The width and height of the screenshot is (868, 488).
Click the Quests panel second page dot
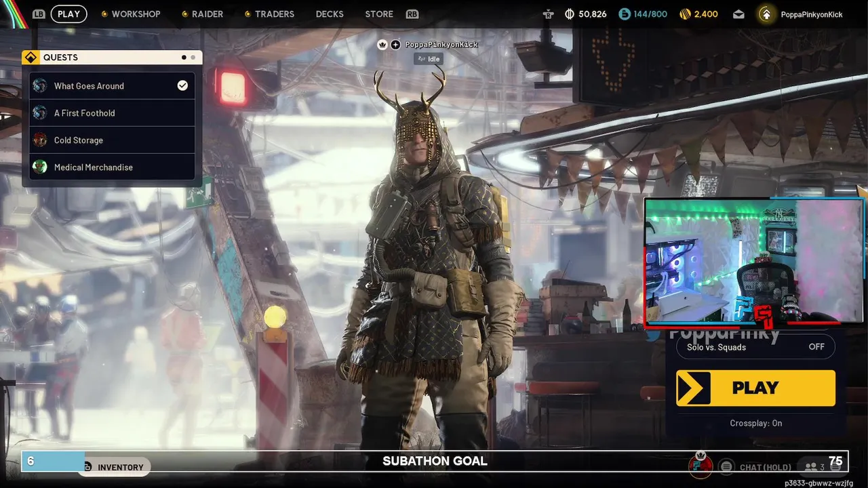click(x=193, y=58)
